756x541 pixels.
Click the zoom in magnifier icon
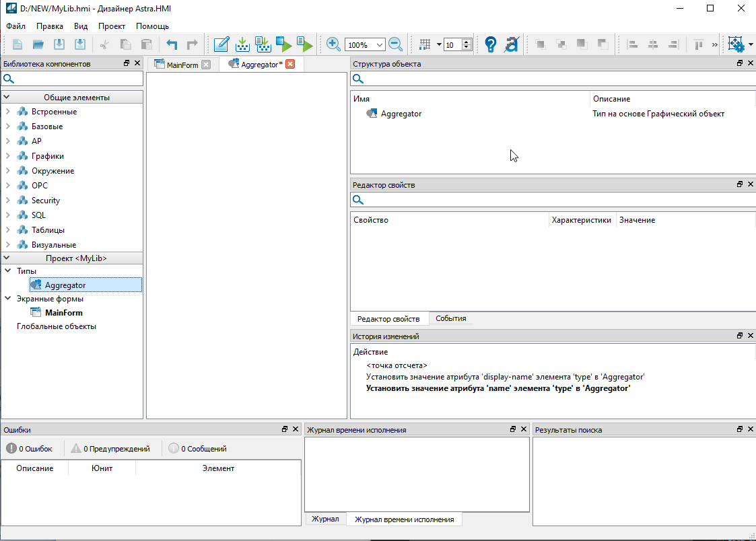click(x=333, y=45)
